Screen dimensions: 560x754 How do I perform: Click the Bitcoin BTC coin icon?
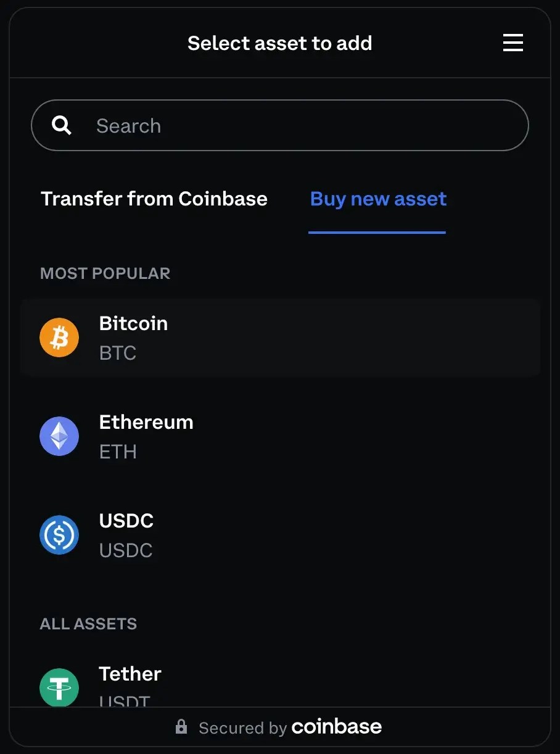pos(59,337)
